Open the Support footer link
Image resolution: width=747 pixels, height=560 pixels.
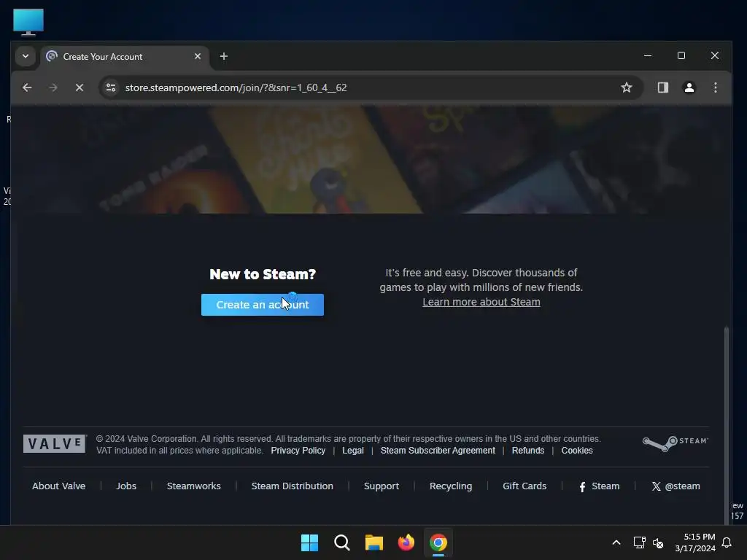click(381, 486)
